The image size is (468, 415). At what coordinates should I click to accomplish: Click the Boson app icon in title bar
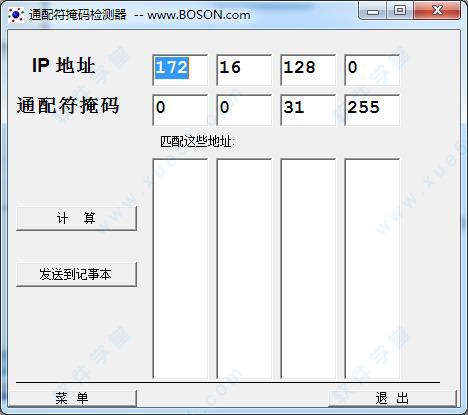pos(16,15)
